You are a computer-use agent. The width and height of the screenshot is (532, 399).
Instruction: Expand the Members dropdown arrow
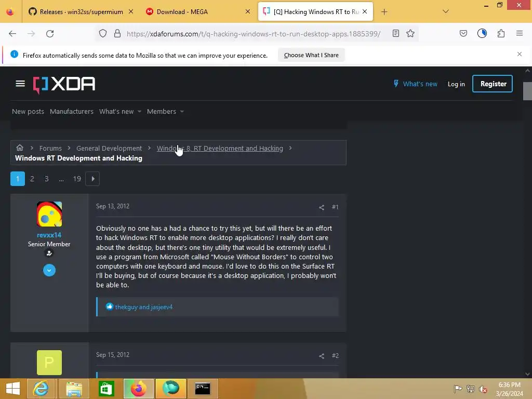click(182, 112)
